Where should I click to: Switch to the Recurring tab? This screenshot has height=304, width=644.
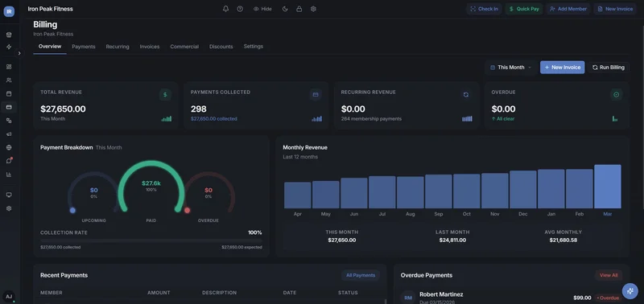(x=118, y=47)
